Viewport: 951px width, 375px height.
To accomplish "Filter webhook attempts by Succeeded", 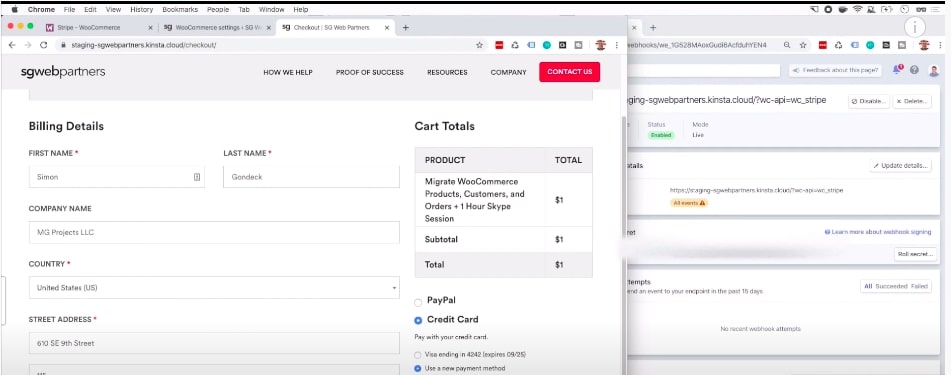I will [891, 286].
